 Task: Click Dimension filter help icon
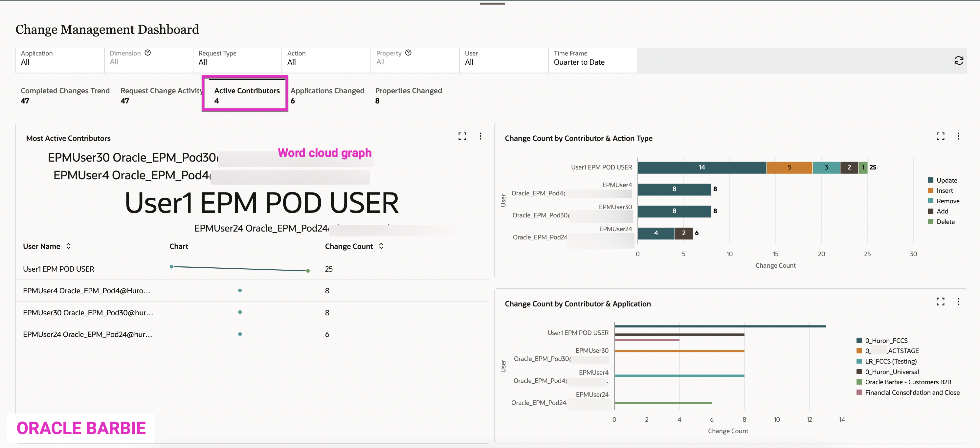tap(147, 53)
